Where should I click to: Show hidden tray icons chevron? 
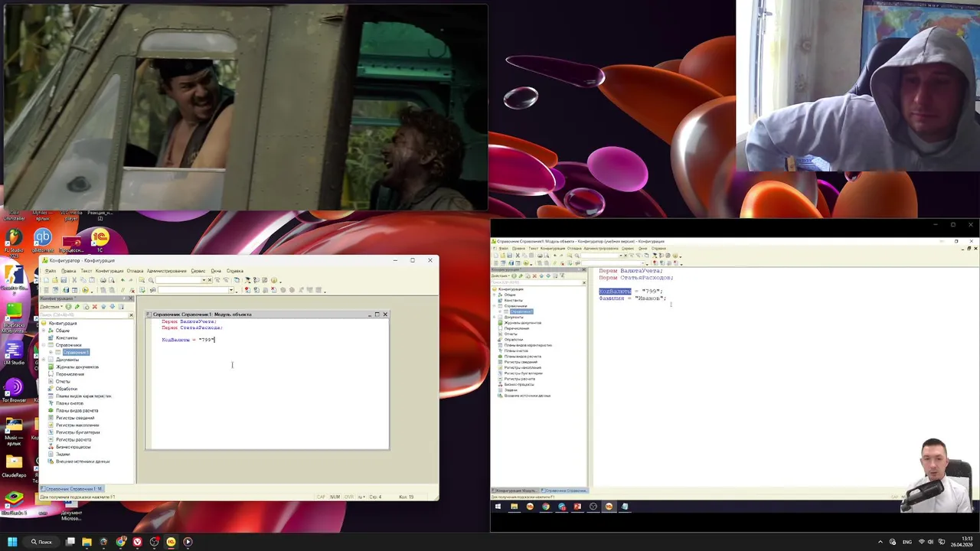pyautogui.click(x=880, y=542)
